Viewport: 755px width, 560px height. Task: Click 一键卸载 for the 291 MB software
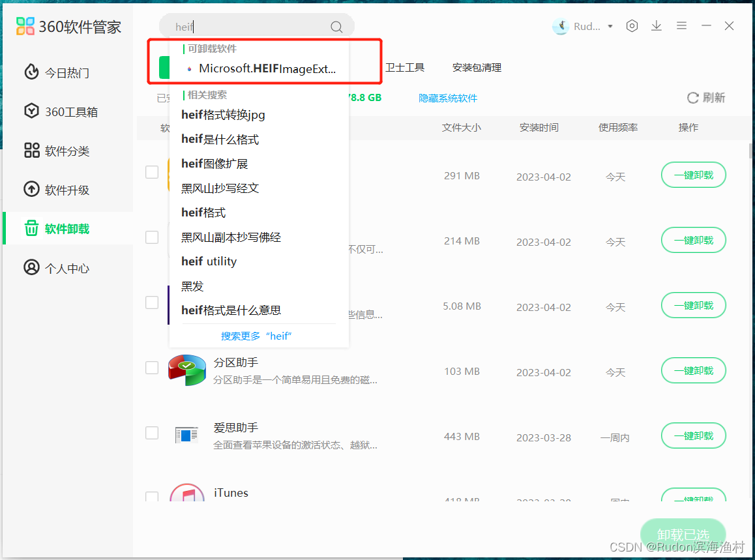pyautogui.click(x=693, y=175)
